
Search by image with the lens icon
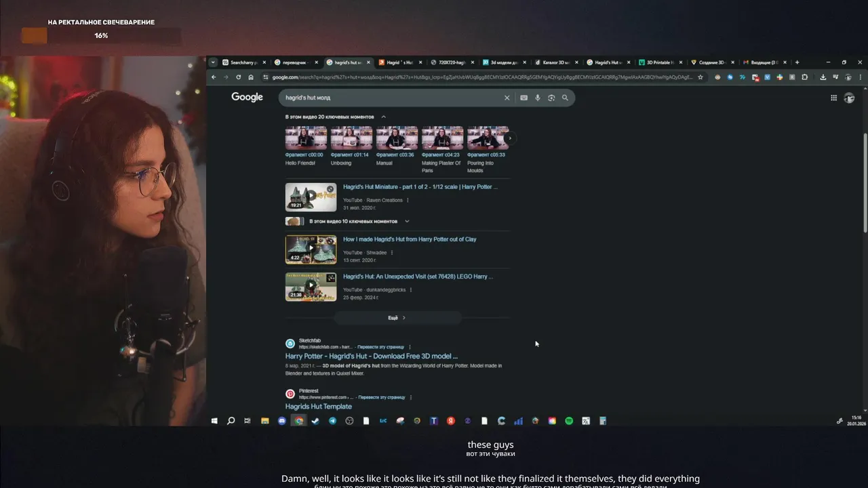point(551,98)
